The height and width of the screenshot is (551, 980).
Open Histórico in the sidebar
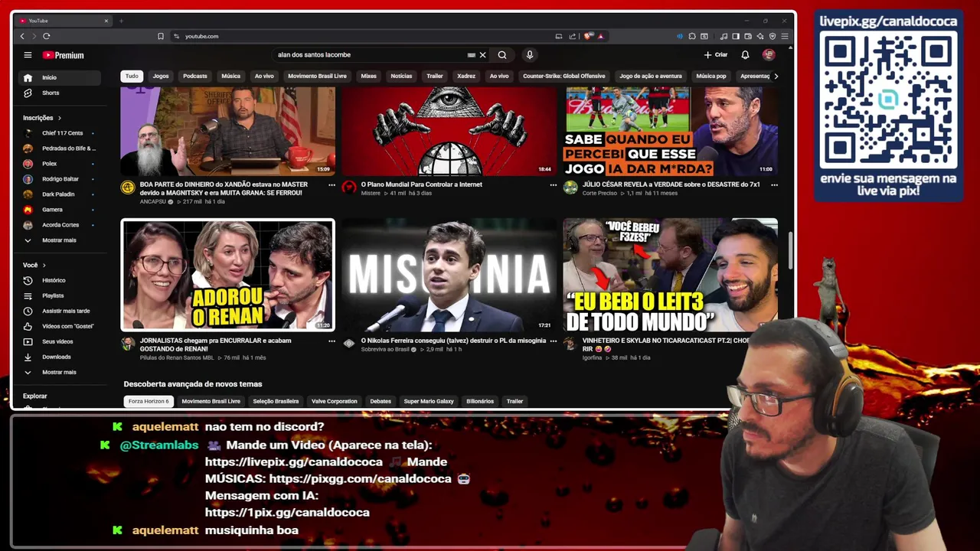click(x=60, y=280)
